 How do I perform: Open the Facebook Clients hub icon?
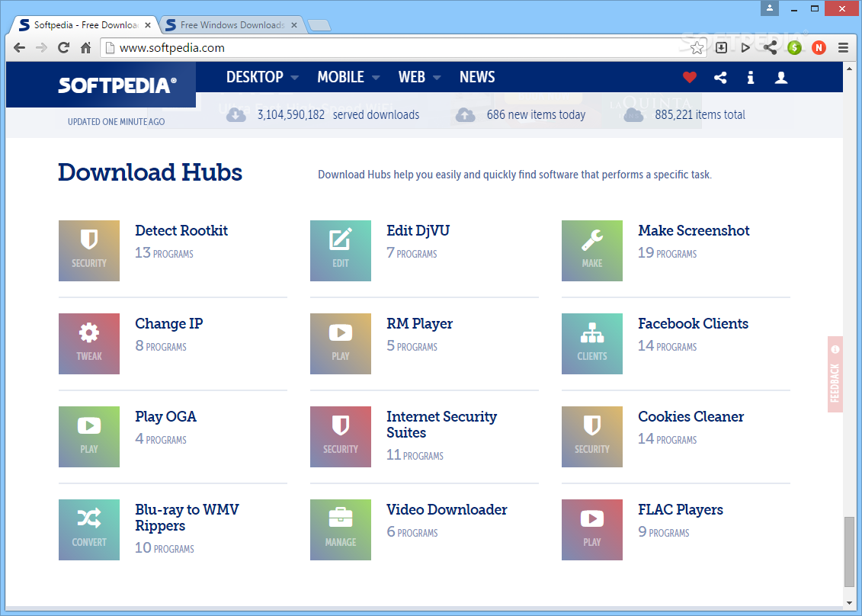click(592, 344)
